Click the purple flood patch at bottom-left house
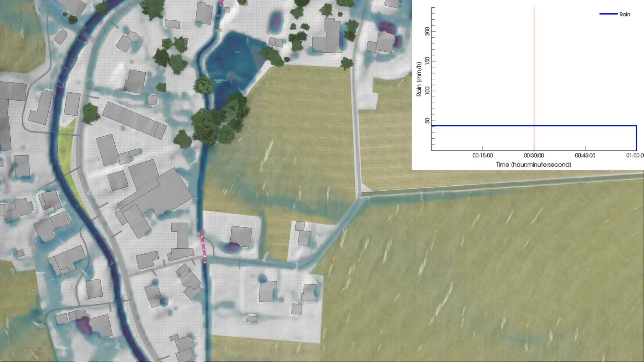This screenshot has height=362, width=644. click(x=84, y=325)
